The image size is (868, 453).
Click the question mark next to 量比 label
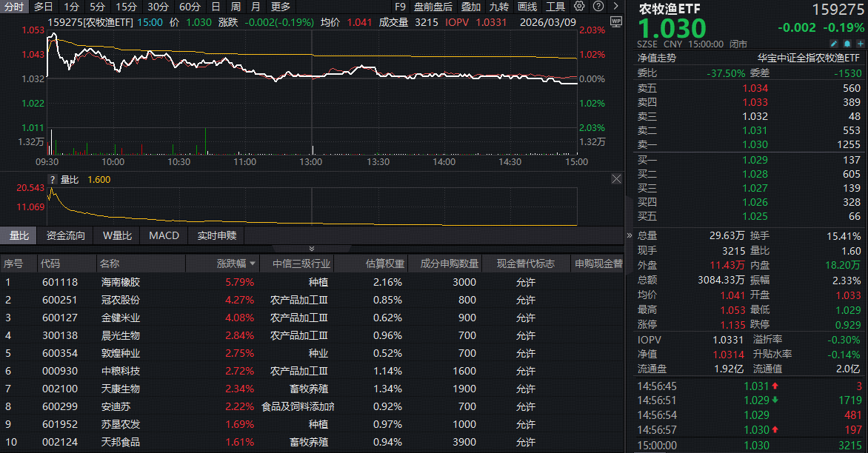[x=53, y=179]
